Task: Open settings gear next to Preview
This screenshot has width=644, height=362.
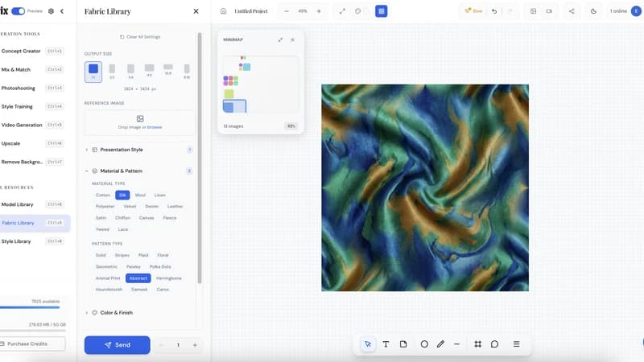Action: coord(51,11)
